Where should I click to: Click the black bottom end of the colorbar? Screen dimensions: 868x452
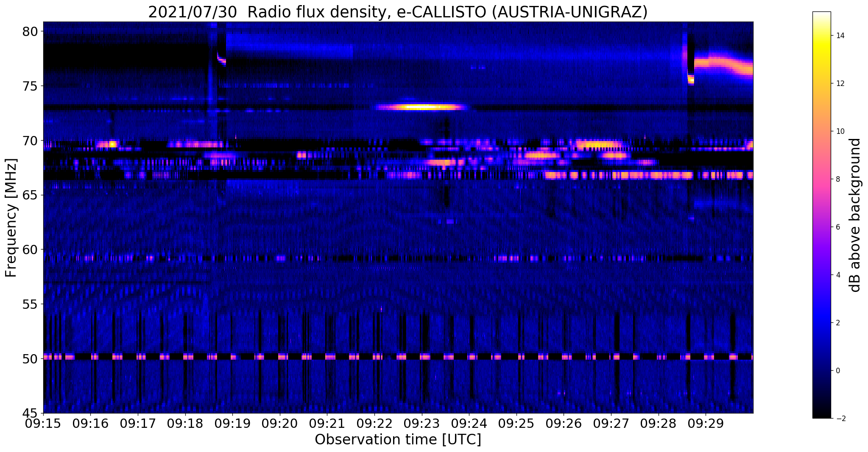pyautogui.click(x=821, y=415)
